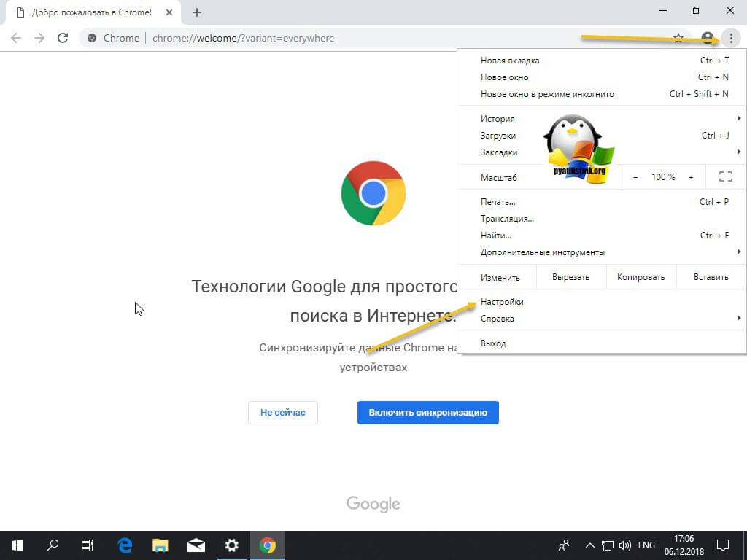The height and width of the screenshot is (560, 747).
Task: Click 'Включить синхронизацию' button
Action: (427, 413)
